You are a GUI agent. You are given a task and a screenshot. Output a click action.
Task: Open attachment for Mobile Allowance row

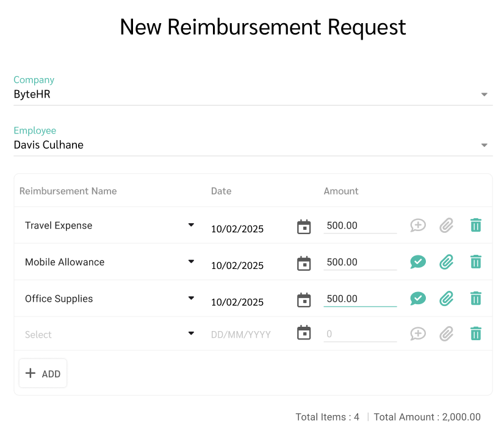(x=446, y=262)
